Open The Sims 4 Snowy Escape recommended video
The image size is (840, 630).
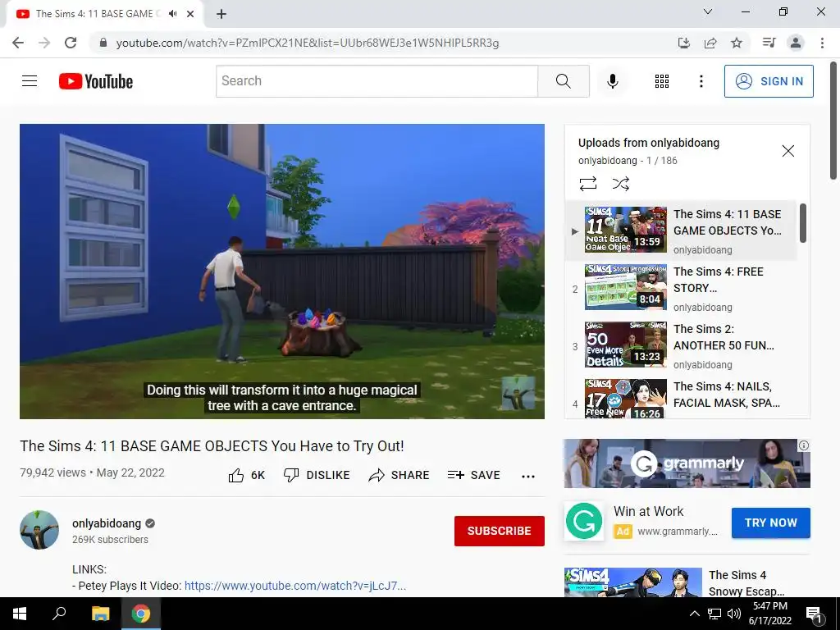coord(687,582)
